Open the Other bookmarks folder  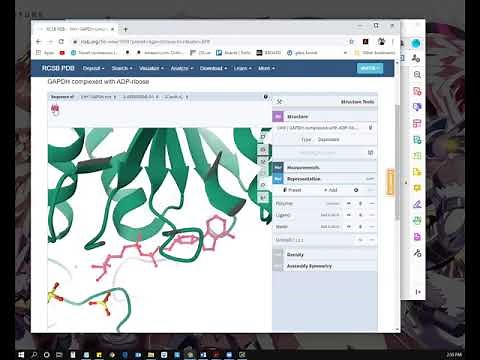click(375, 53)
